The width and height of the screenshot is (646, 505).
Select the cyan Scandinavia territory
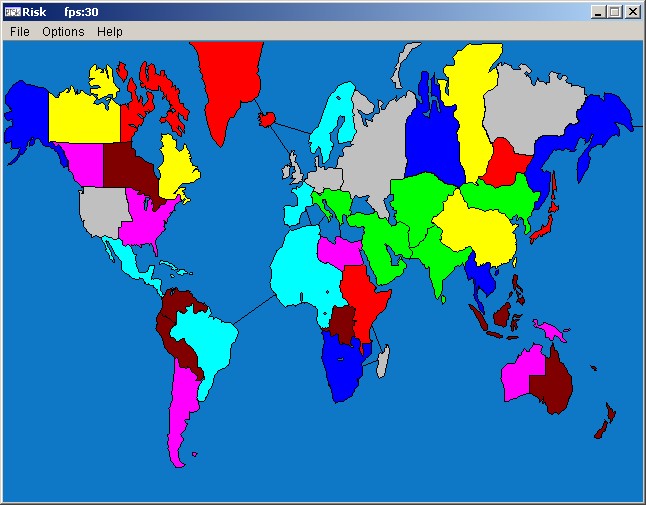pos(333,119)
